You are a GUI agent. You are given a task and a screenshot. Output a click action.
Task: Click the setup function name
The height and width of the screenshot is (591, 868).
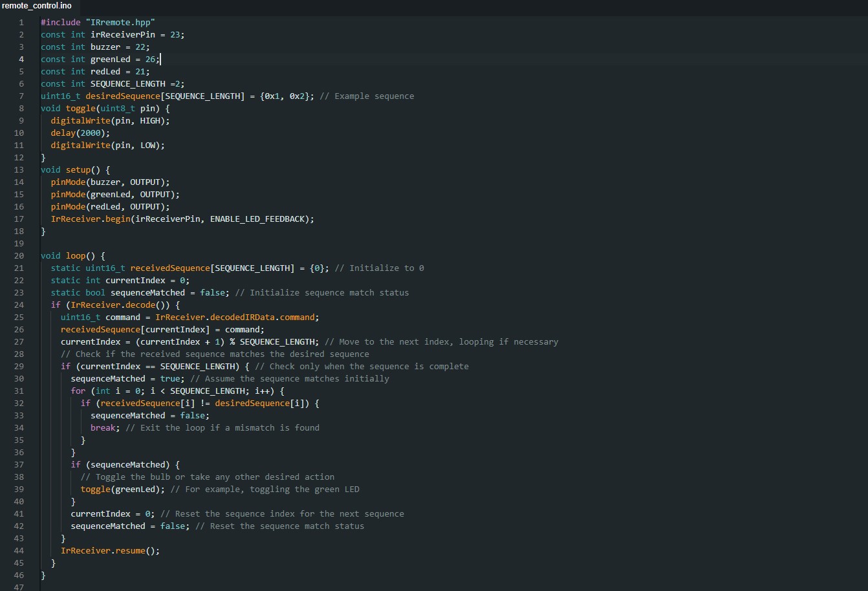coord(78,169)
